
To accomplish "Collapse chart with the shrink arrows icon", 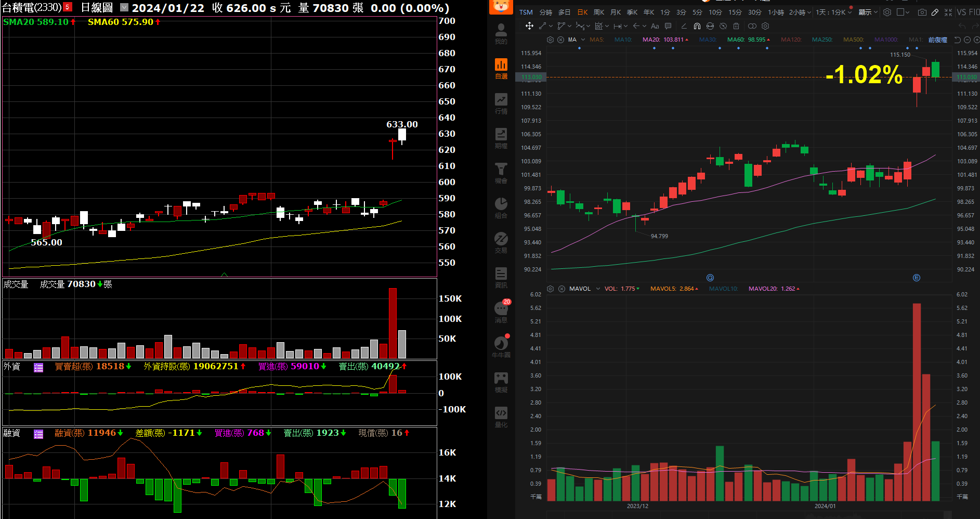I will click(x=948, y=12).
